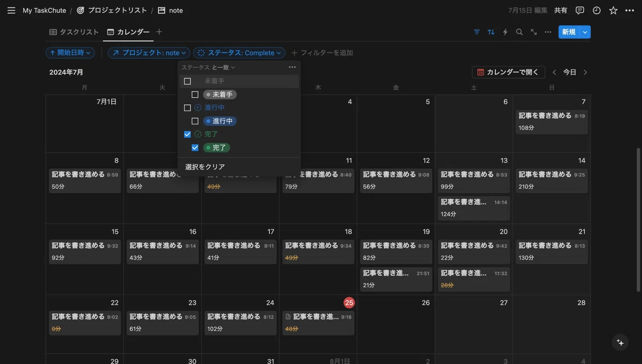Go to next month arrow

(585, 72)
